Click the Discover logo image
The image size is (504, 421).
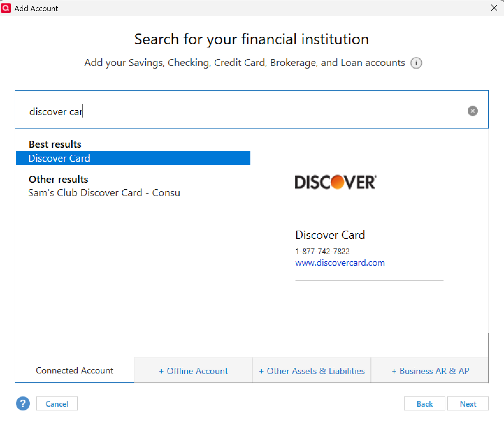tap(335, 182)
